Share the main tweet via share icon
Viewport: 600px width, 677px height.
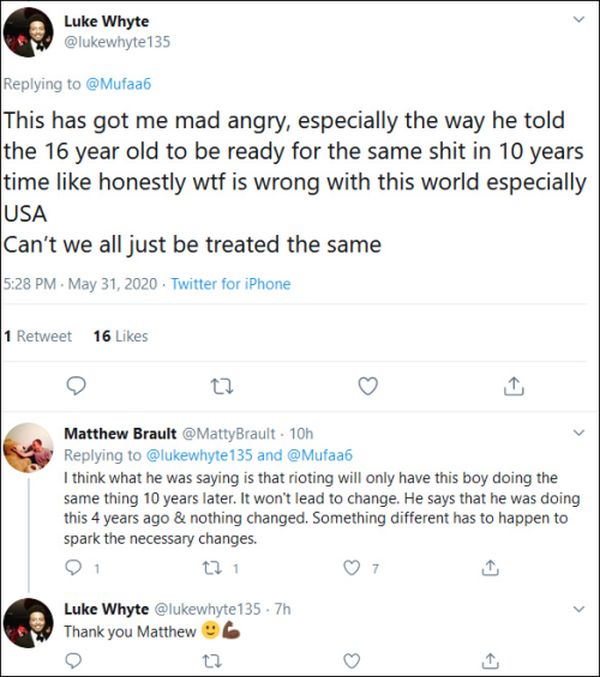[x=513, y=385]
